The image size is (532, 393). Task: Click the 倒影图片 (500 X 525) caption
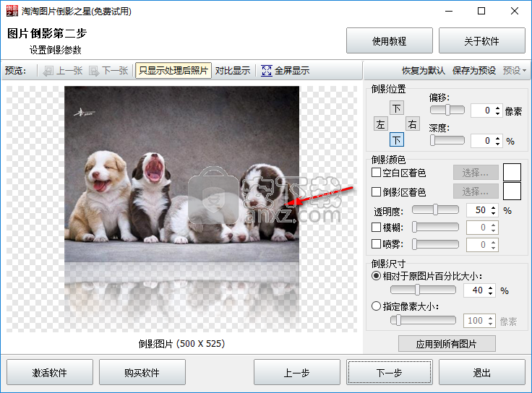pyautogui.click(x=181, y=343)
